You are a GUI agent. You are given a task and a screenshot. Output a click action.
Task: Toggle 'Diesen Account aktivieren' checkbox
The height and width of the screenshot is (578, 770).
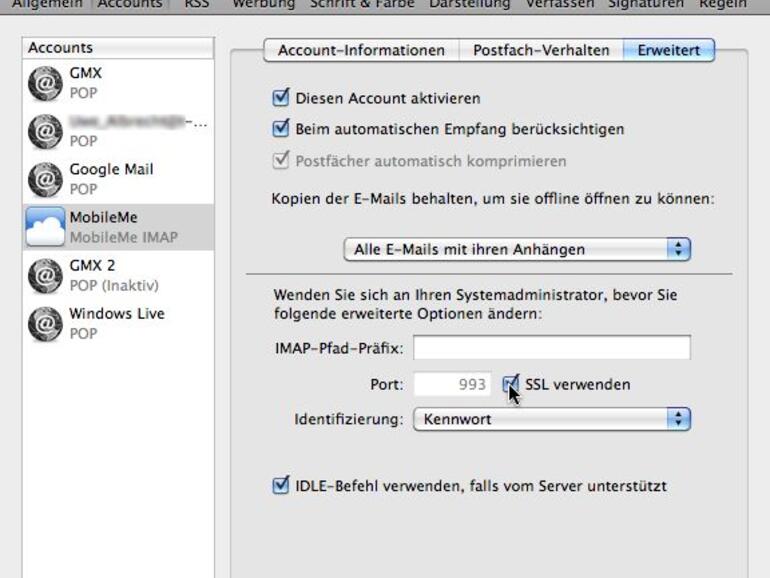pos(280,98)
